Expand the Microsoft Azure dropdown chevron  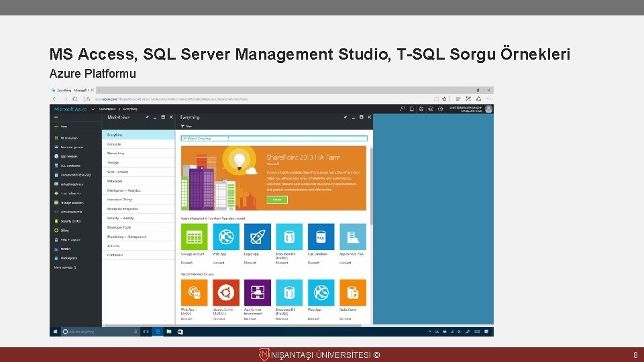pyautogui.click(x=93, y=109)
